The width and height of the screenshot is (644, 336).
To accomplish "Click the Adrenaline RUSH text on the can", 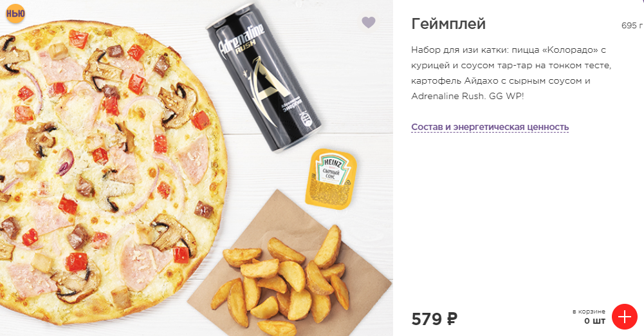I will (241, 38).
